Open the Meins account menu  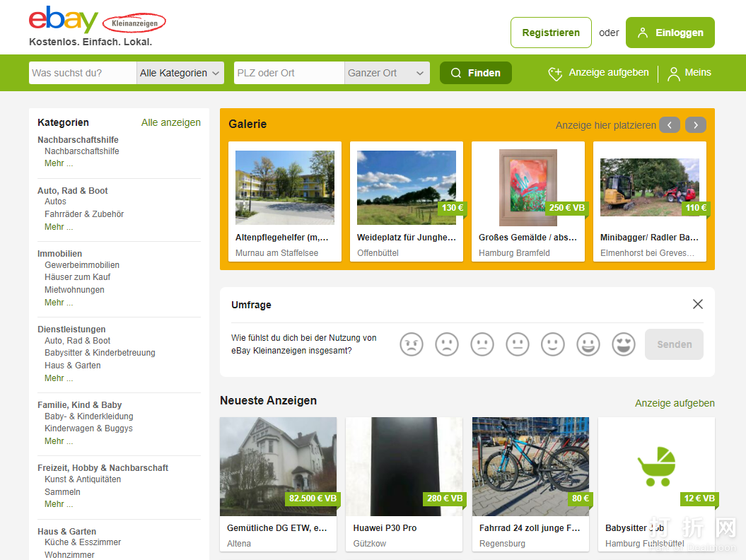click(x=689, y=73)
